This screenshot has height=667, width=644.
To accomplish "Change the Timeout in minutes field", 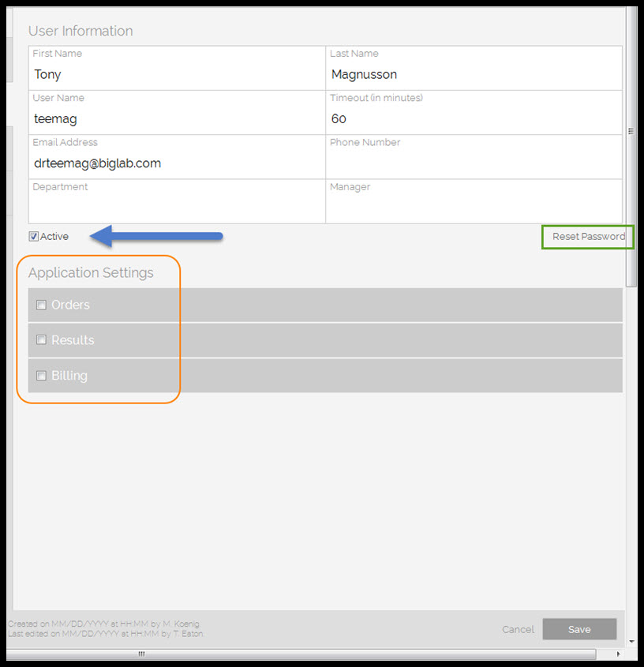I will pyautogui.click(x=474, y=119).
